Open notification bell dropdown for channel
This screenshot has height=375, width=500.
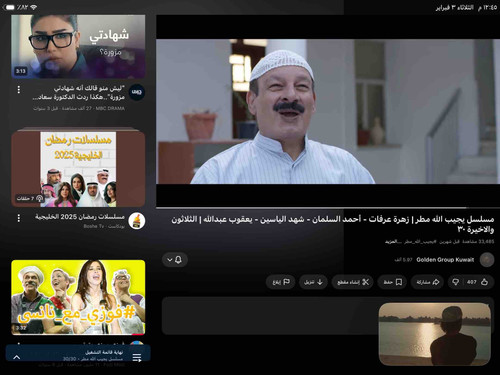[x=175, y=260]
